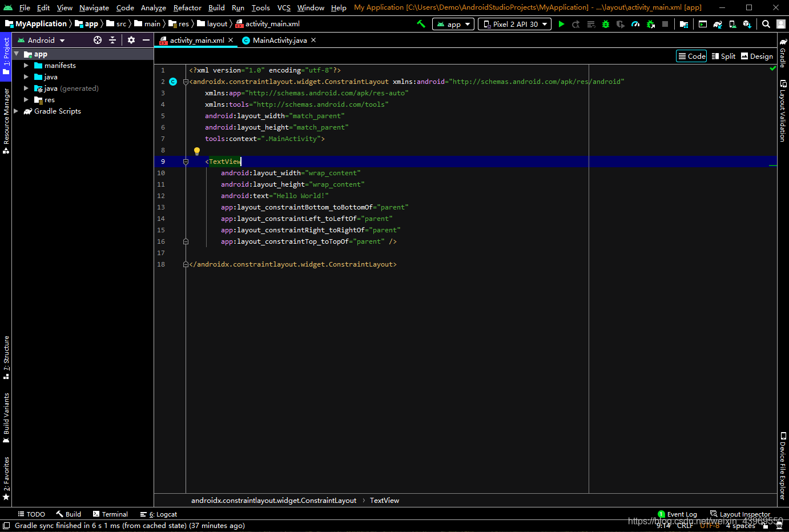The height and width of the screenshot is (532, 789).
Task: Expand Gradle Scripts node
Action: coord(17,111)
